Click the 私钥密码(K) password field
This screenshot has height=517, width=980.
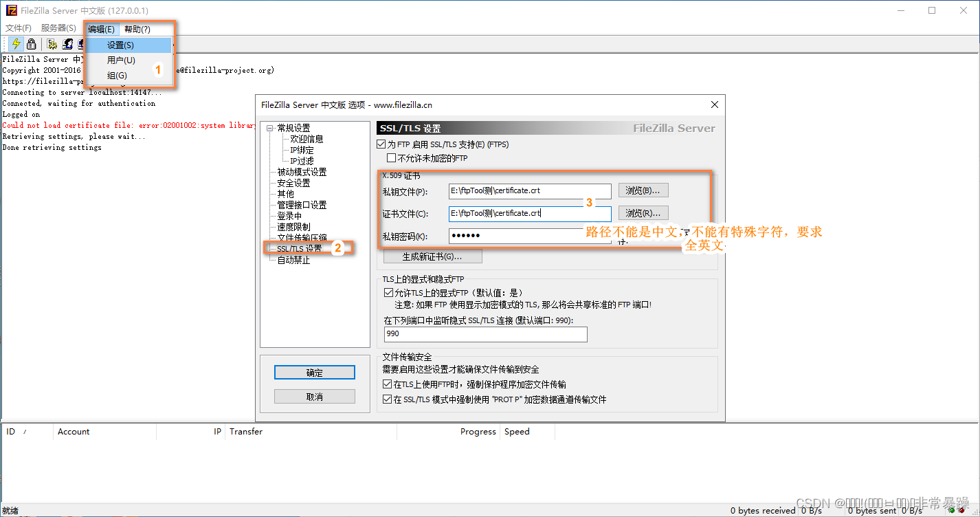[530, 236]
